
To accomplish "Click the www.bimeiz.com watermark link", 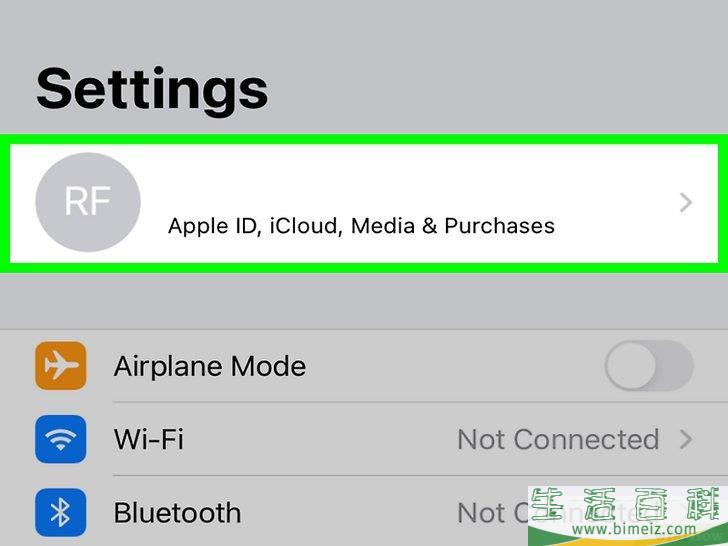I will (634, 529).
